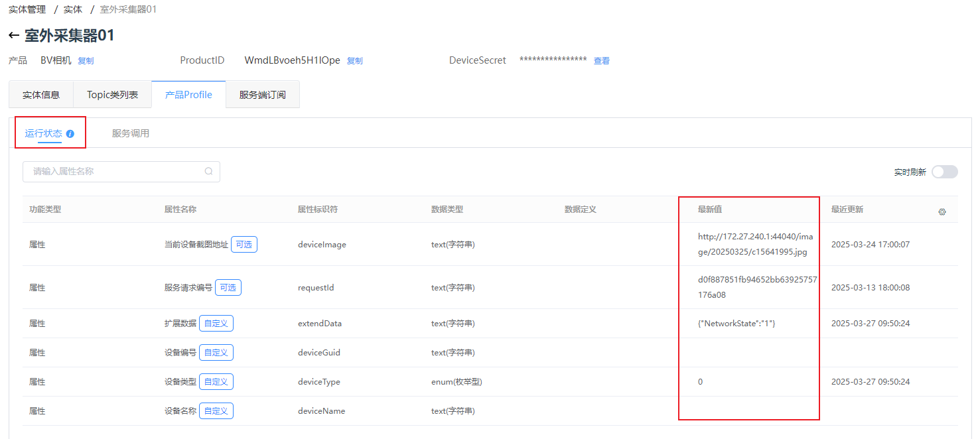Select the 运行状态 sub-tab
Viewport: 980px width, 439px height.
(x=43, y=133)
